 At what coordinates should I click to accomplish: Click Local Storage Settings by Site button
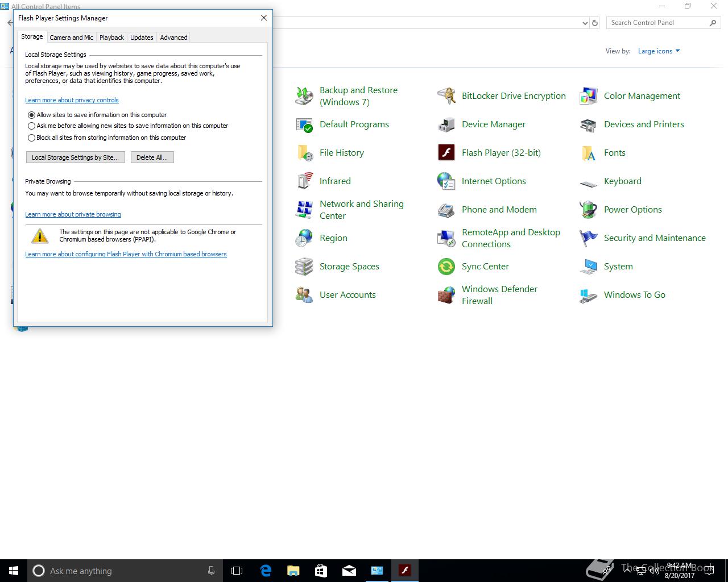pyautogui.click(x=75, y=157)
